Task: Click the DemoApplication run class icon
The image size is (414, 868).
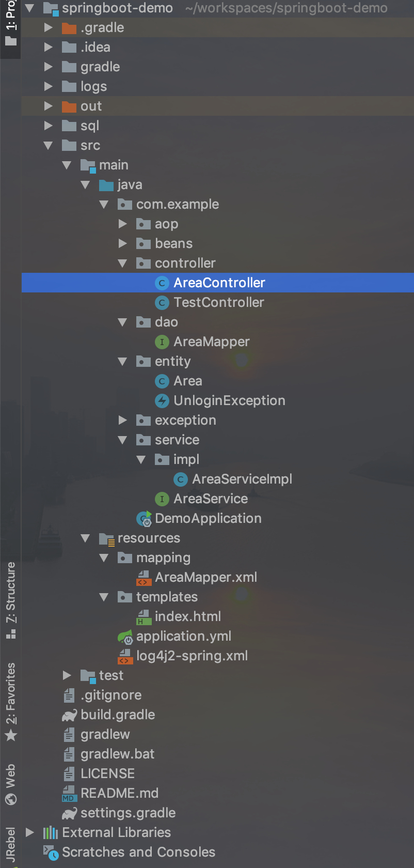Action: tap(144, 519)
